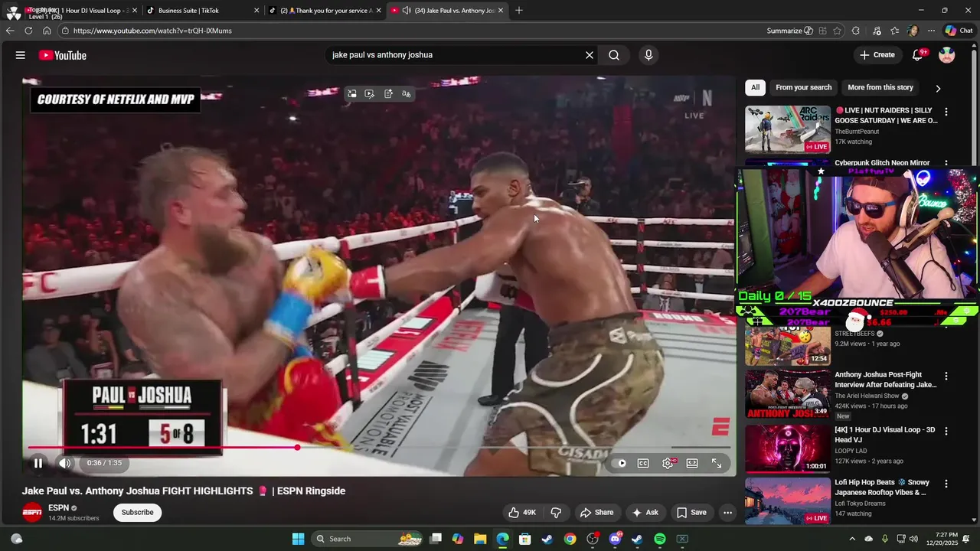Share the video
Viewport: 980px width, 551px height.
(x=596, y=513)
